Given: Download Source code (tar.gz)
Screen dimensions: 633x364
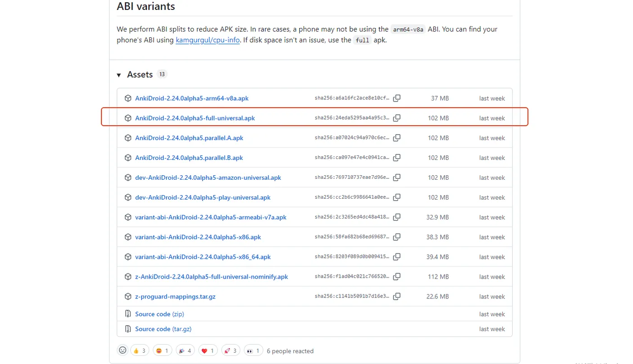Looking at the screenshot, I should coord(163,329).
